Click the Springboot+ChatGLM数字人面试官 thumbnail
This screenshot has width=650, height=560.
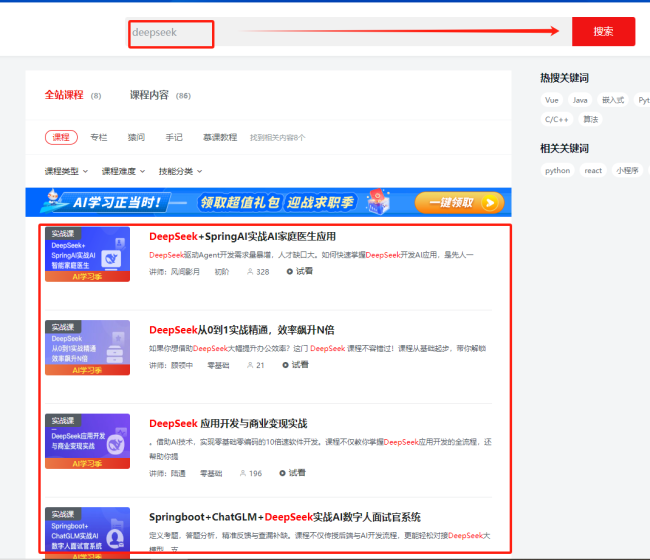[87, 533]
